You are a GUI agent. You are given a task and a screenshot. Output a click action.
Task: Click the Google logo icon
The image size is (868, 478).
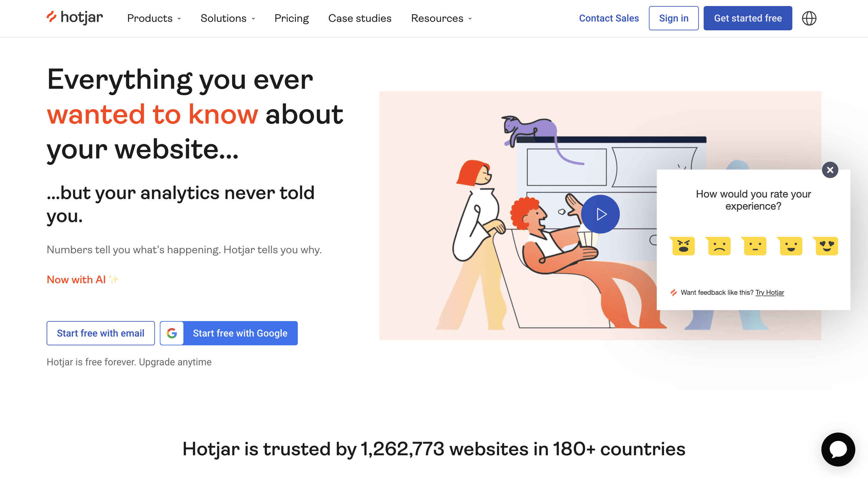172,333
